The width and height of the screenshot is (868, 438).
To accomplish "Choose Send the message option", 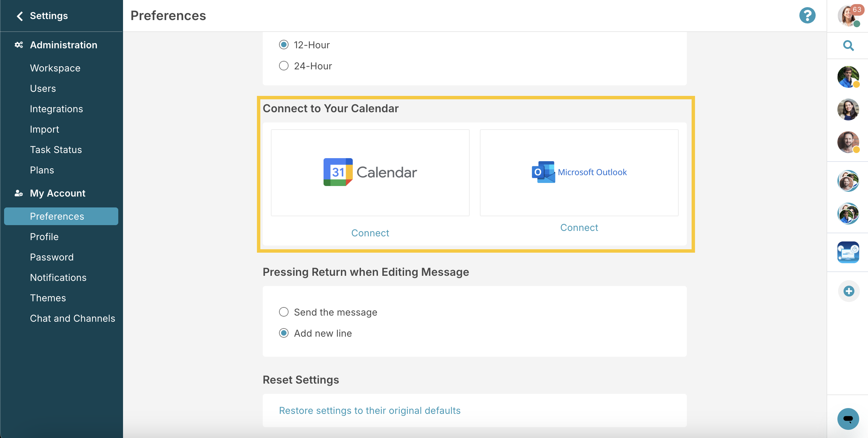I will click(x=284, y=312).
